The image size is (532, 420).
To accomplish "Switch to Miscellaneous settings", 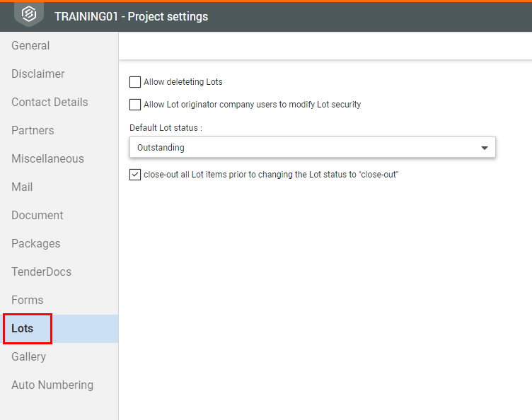I will (x=47, y=159).
